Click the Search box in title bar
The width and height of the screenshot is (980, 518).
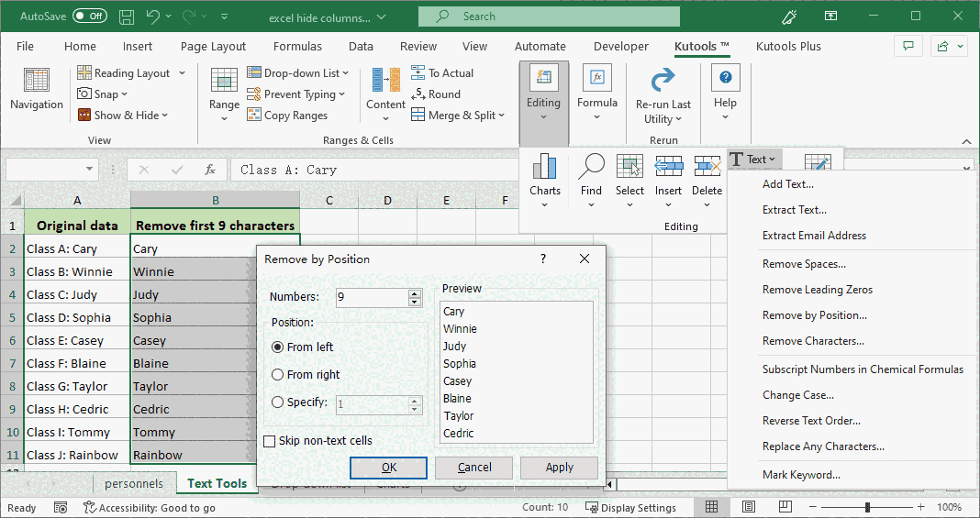tap(549, 17)
